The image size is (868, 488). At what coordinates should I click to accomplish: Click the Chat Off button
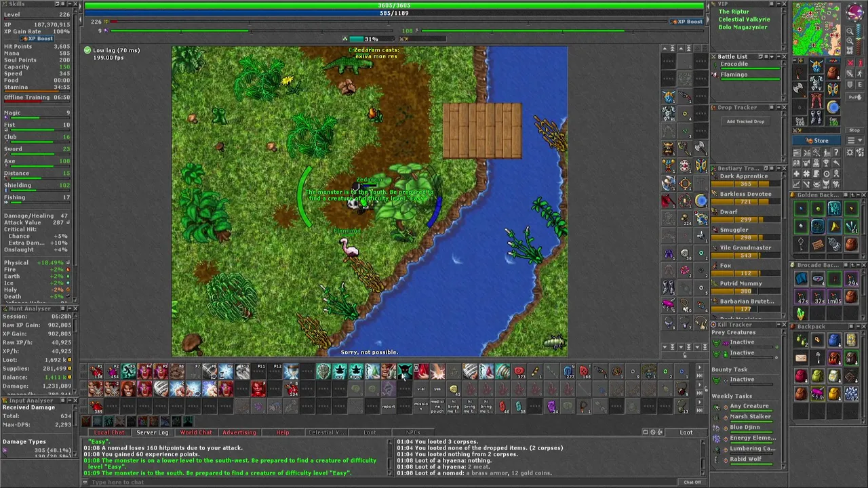click(x=692, y=482)
